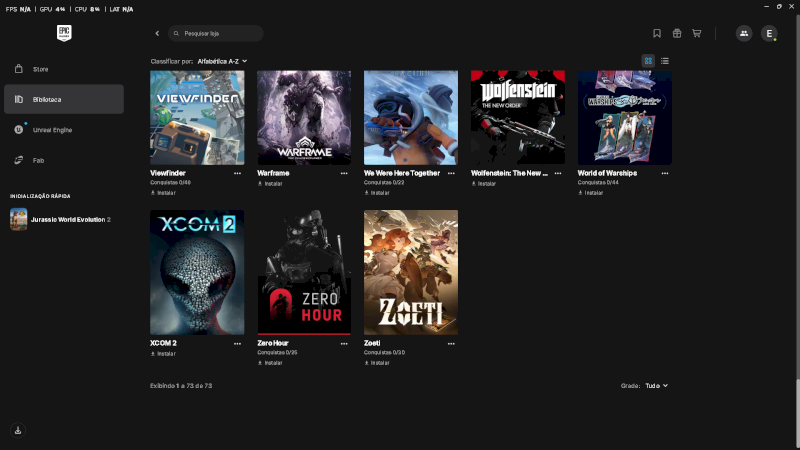Expand the Grade Tudo dropdown
The image size is (800, 450).
click(x=656, y=386)
